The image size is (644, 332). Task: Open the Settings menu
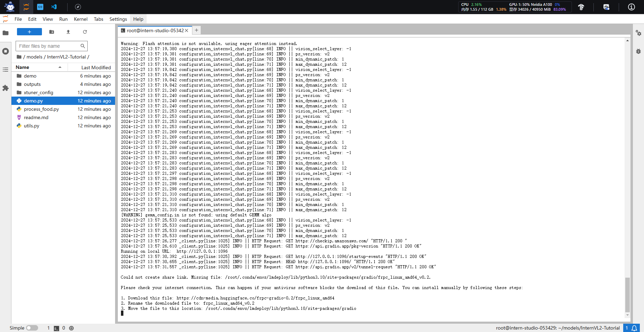click(x=118, y=19)
